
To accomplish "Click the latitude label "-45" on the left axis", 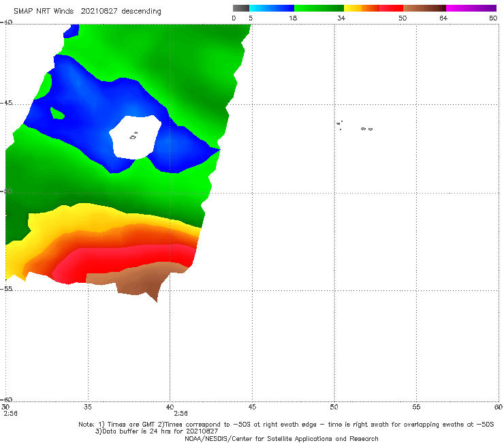I will (6, 103).
